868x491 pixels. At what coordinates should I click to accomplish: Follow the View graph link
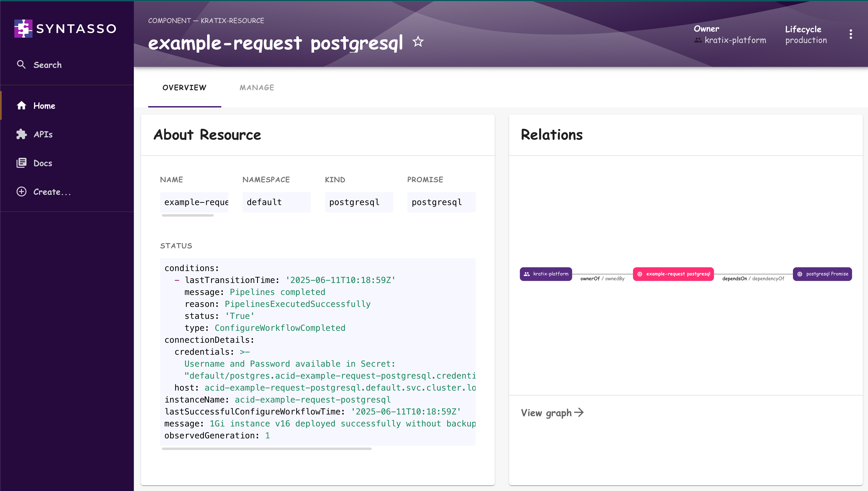(552, 412)
